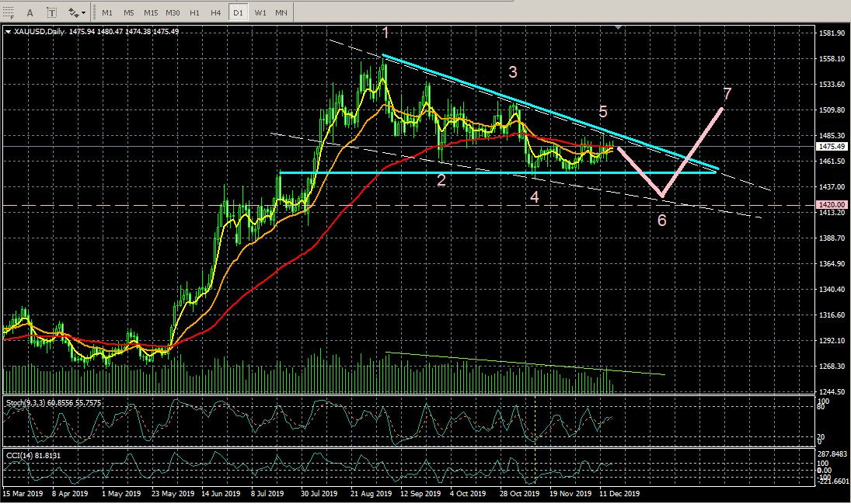Click the 15 Mar 2019 date label
Viewport: 851px width, 504px height.
click(23, 494)
